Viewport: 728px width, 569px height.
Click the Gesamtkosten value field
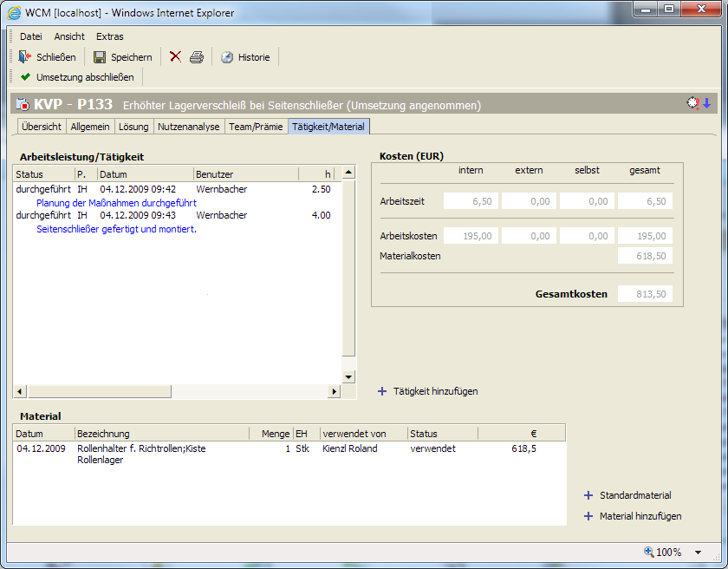pyautogui.click(x=645, y=294)
